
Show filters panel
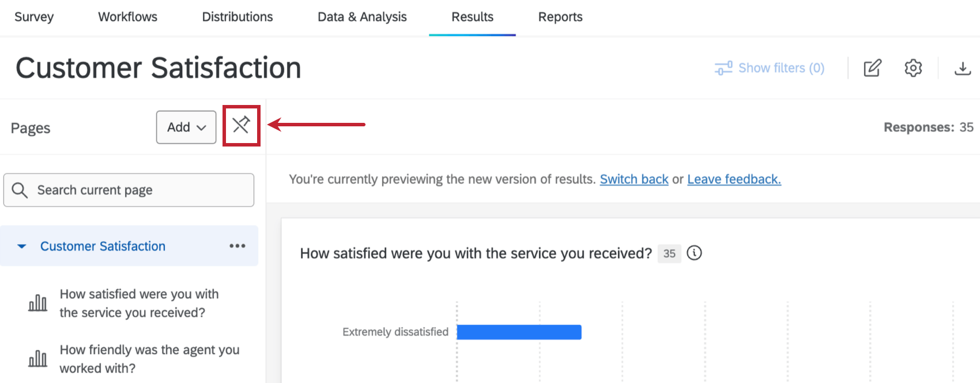(770, 68)
